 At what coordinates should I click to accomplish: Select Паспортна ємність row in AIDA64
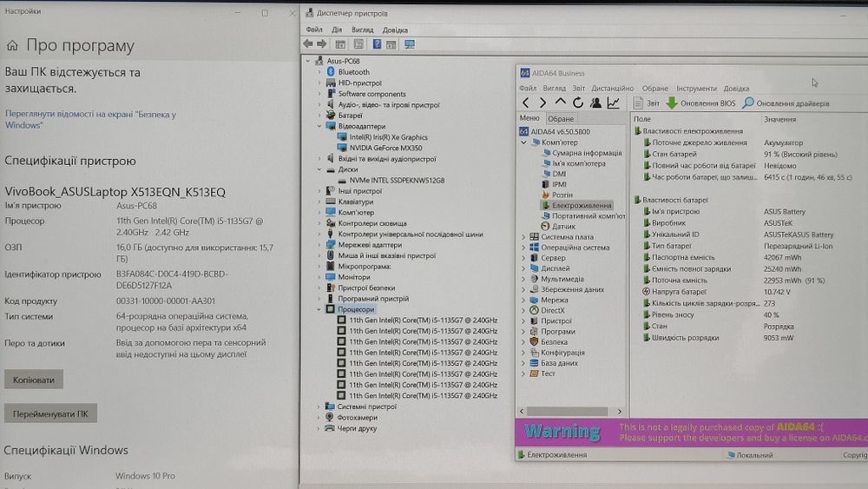tap(747, 257)
